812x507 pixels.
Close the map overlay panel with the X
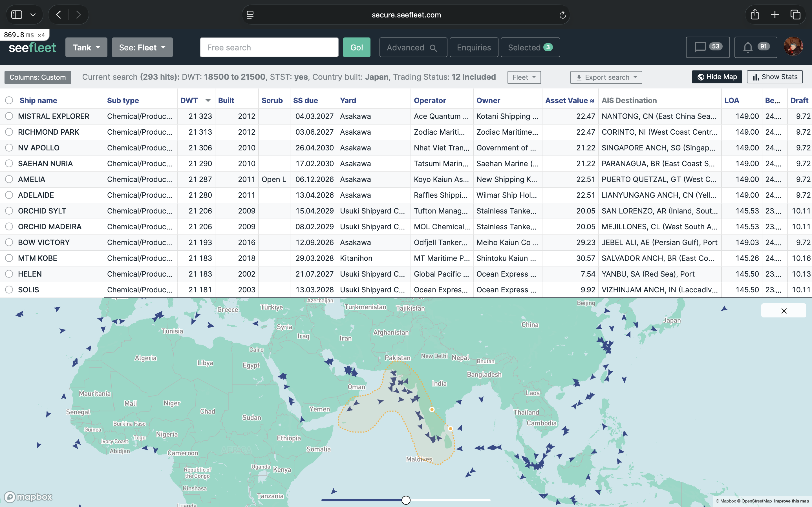pos(784,311)
